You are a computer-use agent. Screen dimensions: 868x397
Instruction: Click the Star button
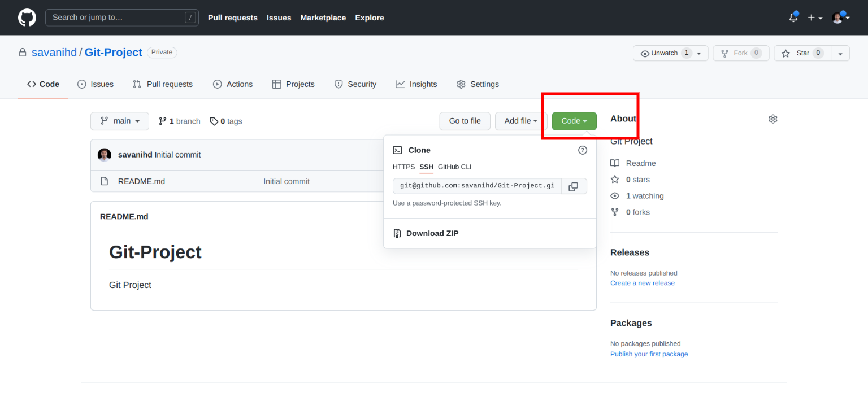tap(802, 53)
